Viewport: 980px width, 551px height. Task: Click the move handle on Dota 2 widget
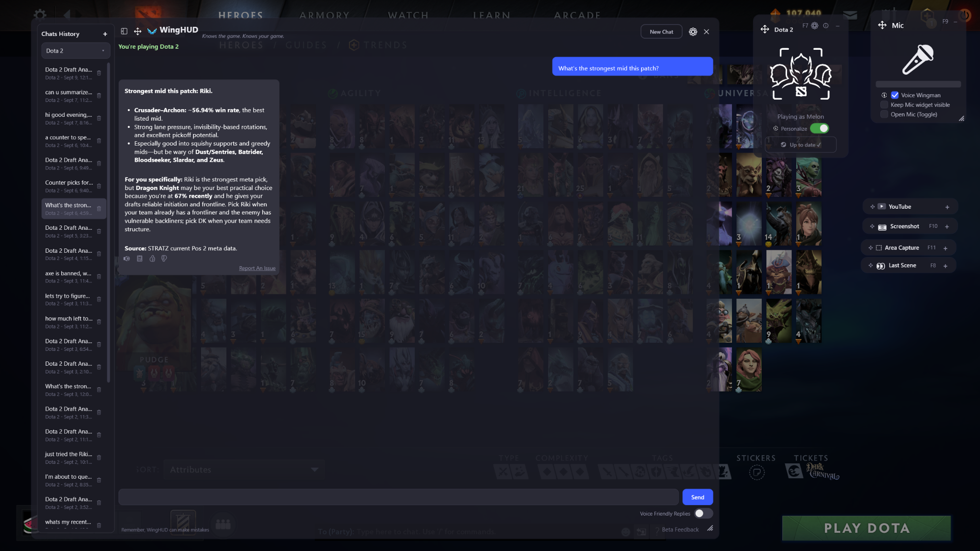[x=765, y=29]
